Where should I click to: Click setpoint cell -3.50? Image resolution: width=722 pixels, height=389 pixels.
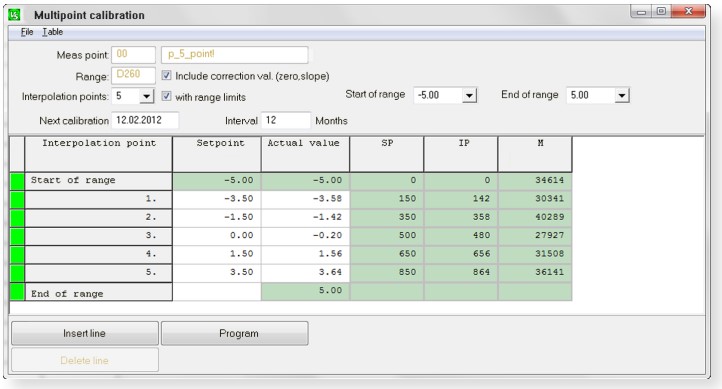[217, 200]
